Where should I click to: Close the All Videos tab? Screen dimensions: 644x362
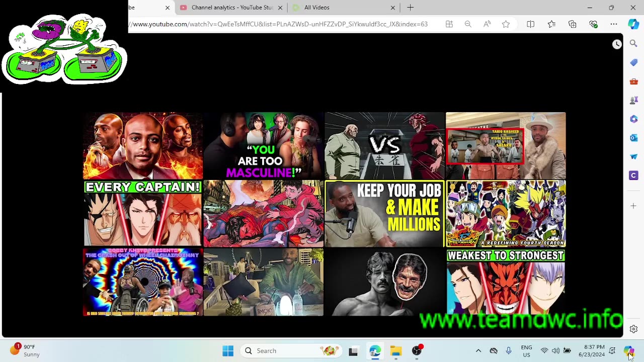(x=393, y=8)
